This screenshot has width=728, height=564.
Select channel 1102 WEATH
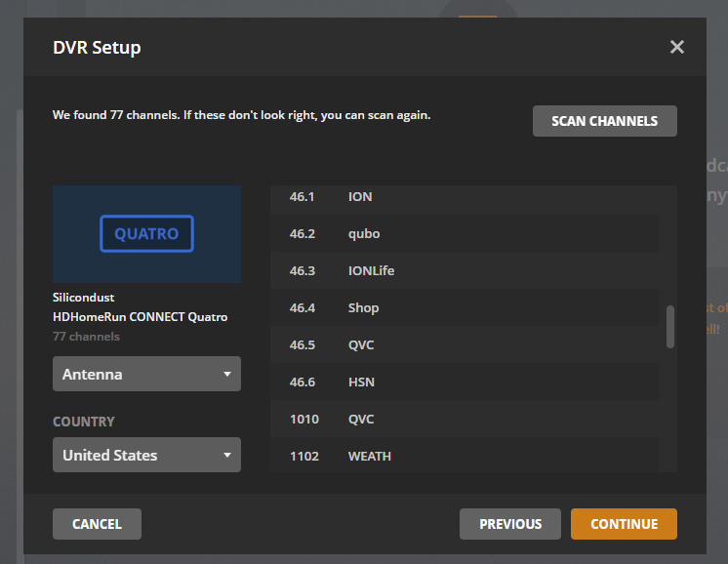(x=464, y=456)
